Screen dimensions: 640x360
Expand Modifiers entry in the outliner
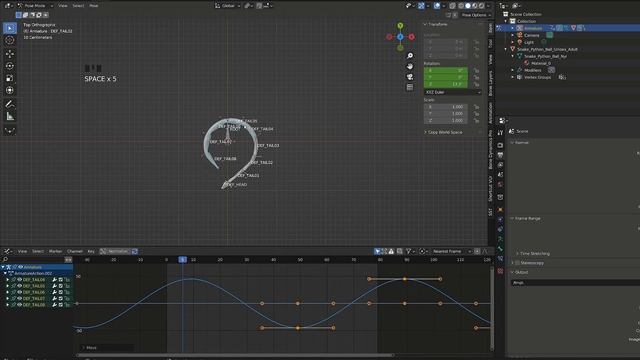513,70
